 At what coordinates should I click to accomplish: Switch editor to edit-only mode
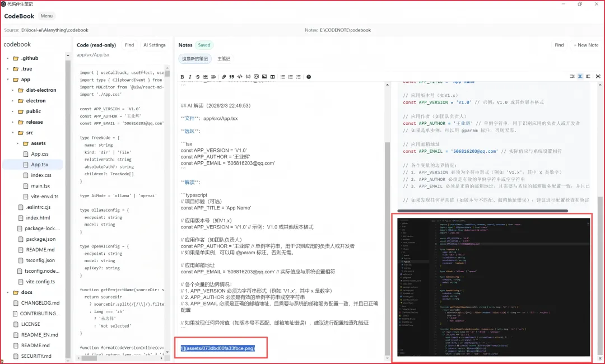tap(572, 76)
